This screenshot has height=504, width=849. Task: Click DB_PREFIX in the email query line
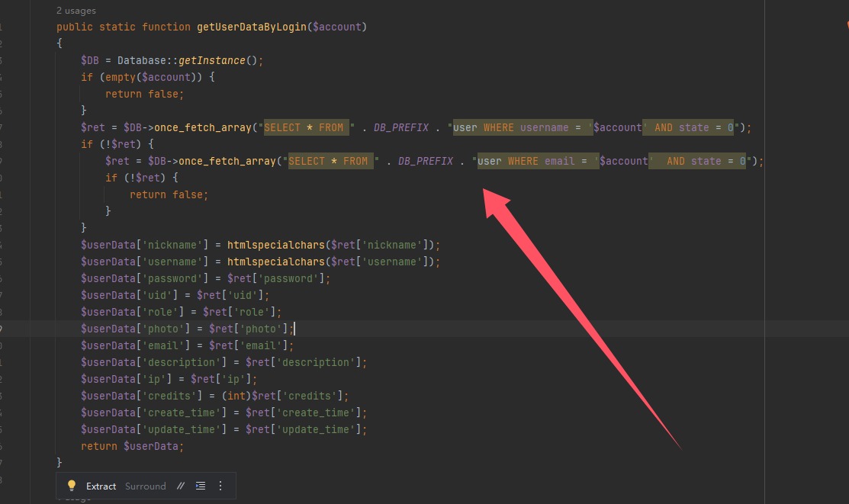425,161
